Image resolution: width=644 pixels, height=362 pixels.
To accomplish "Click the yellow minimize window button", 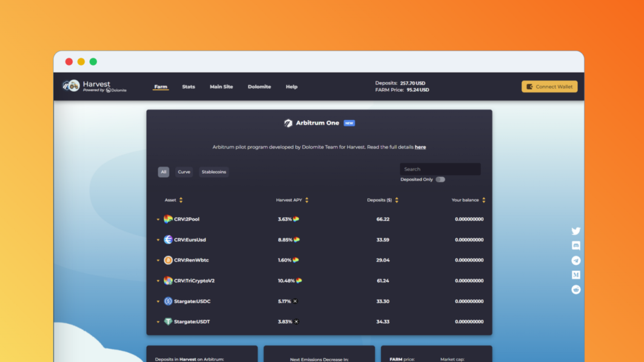I will point(81,62).
